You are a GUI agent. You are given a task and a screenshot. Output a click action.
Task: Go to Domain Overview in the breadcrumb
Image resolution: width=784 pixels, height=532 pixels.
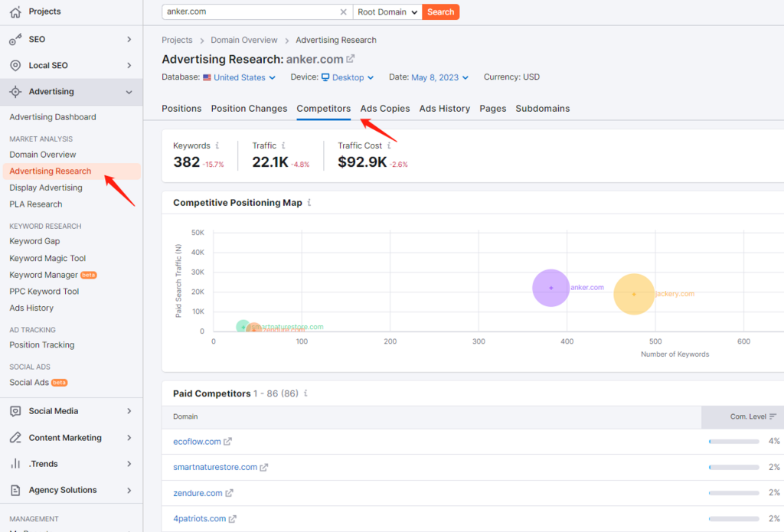(244, 40)
